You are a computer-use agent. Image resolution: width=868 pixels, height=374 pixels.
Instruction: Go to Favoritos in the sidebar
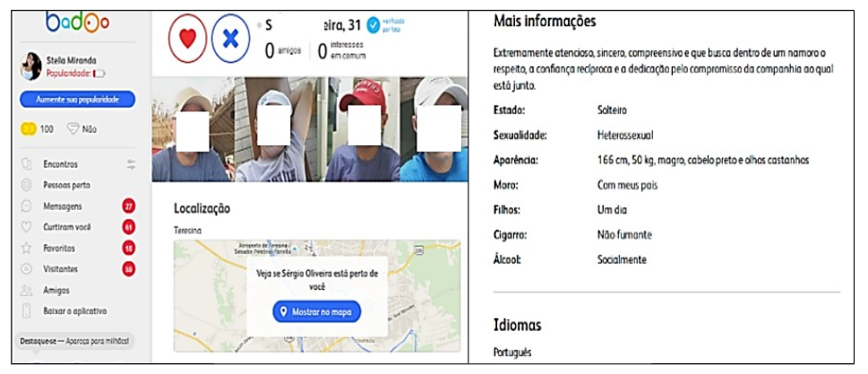pos(59,248)
